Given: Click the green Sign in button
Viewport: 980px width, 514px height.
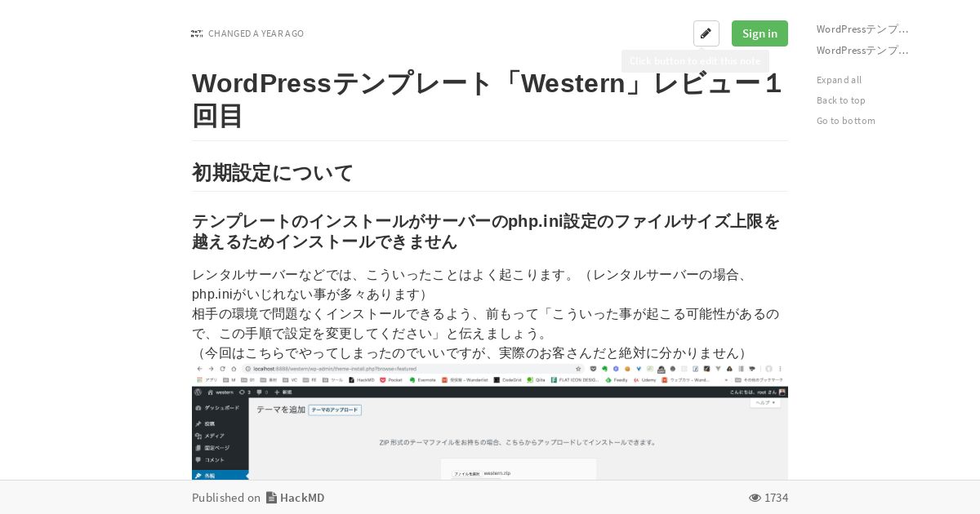Looking at the screenshot, I should pyautogui.click(x=759, y=33).
